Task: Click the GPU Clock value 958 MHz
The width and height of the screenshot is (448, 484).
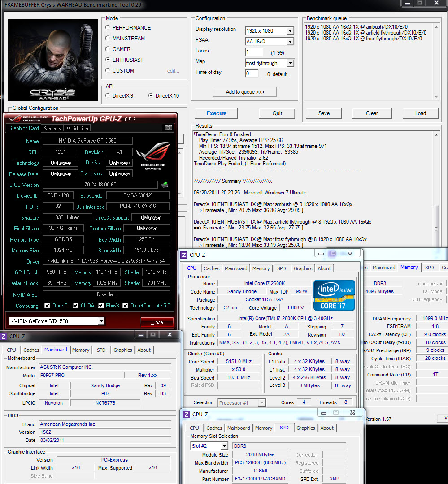Action: point(57,272)
